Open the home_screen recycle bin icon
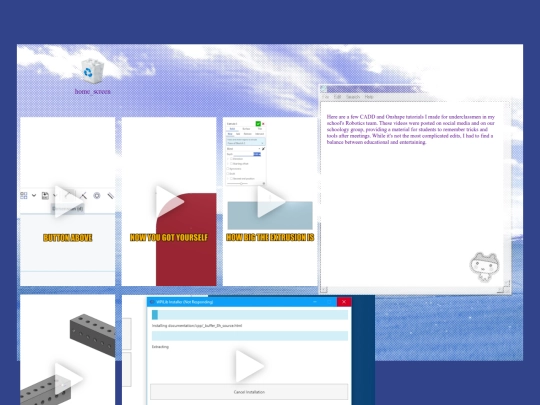Image resolution: width=540 pixels, height=405 pixels. pyautogui.click(x=92, y=72)
